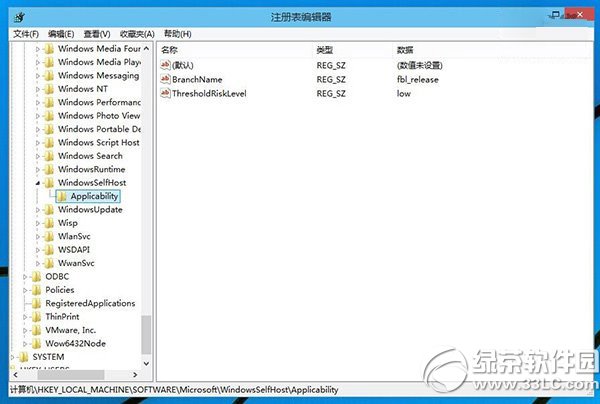600x404 pixels.
Task: Click the Applicability folder icon
Action: pos(62,196)
